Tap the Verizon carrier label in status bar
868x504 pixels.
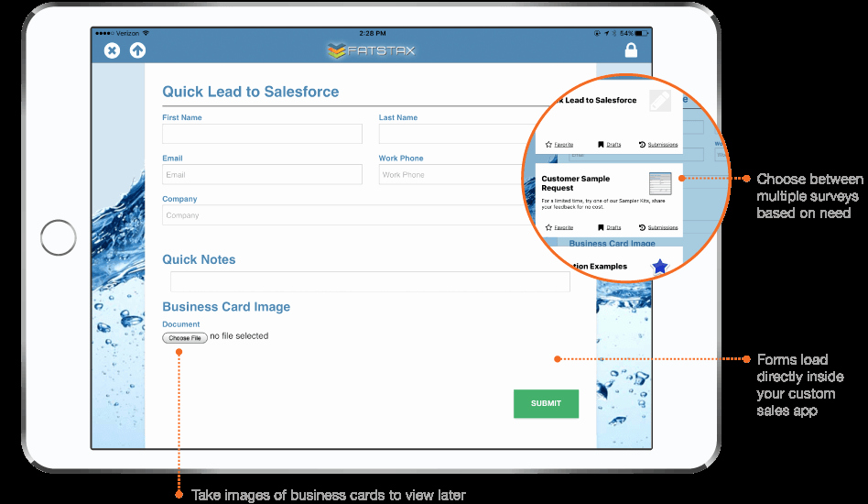pyautogui.click(x=128, y=33)
